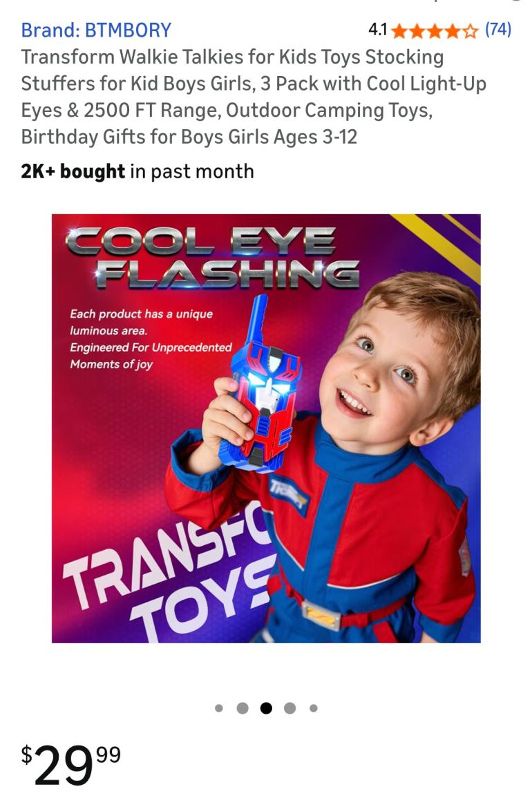Tap the Transform Walkie Talkies product title
Screen dimensions: 532x798
pyautogui.click(x=253, y=97)
